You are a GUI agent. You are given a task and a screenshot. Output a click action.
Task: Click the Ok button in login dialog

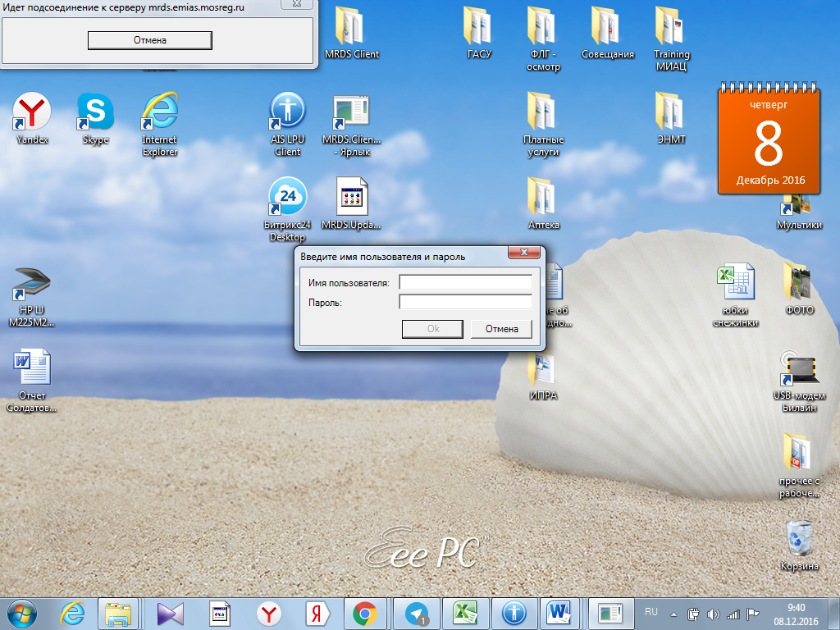point(432,329)
